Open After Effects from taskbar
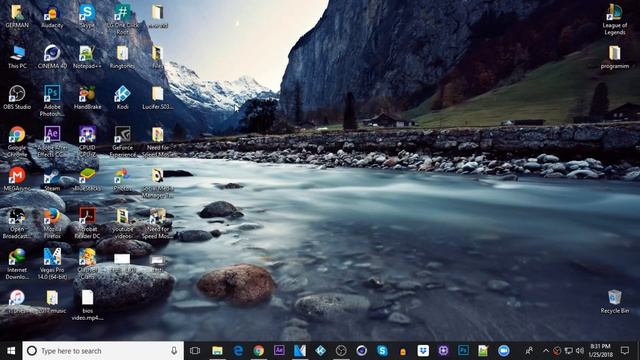Image resolution: width=640 pixels, height=360 pixels. click(279, 351)
